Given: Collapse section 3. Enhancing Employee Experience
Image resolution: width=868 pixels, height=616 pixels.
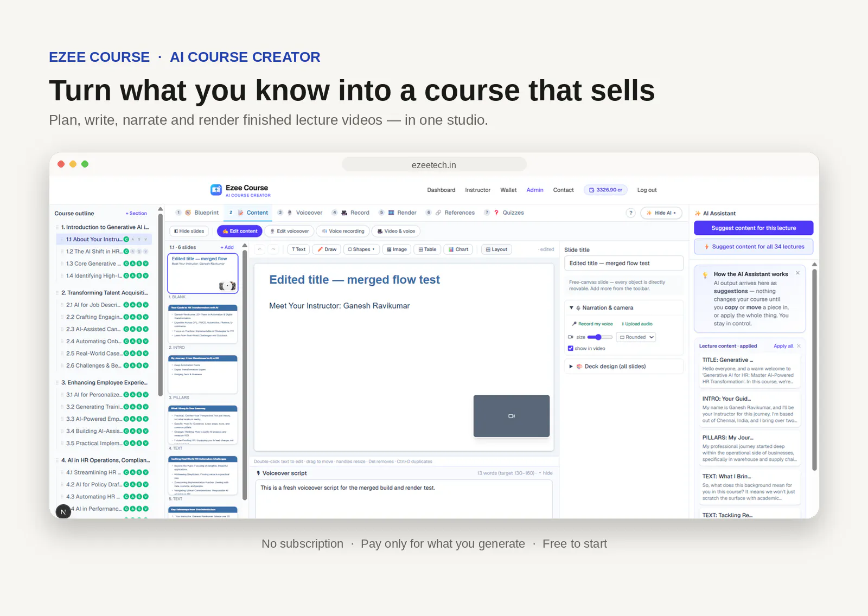Looking at the screenshot, I should 104,383.
